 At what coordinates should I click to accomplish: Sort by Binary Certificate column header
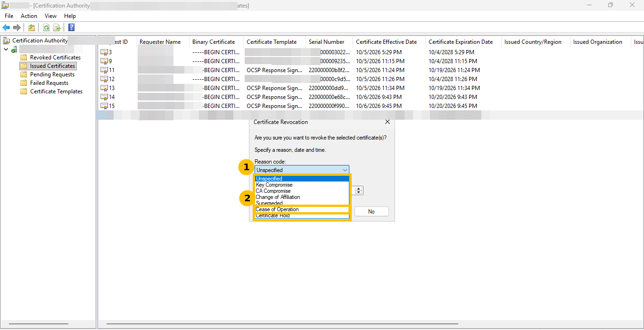point(216,41)
